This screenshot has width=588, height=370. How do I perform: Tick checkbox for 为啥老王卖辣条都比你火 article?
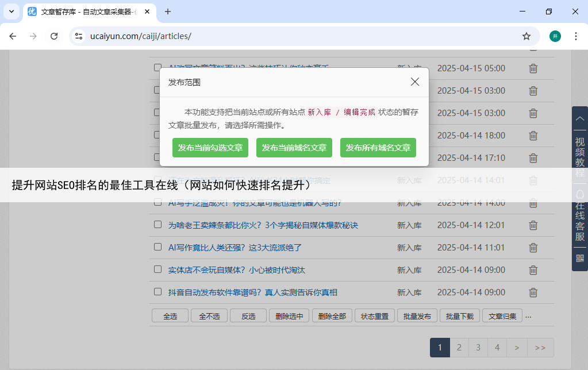[x=157, y=225]
